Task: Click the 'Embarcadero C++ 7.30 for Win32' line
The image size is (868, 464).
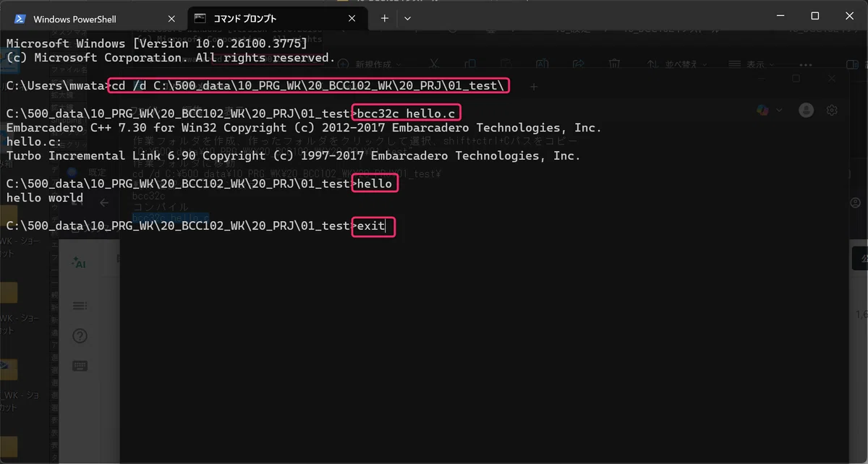Action: coord(304,128)
